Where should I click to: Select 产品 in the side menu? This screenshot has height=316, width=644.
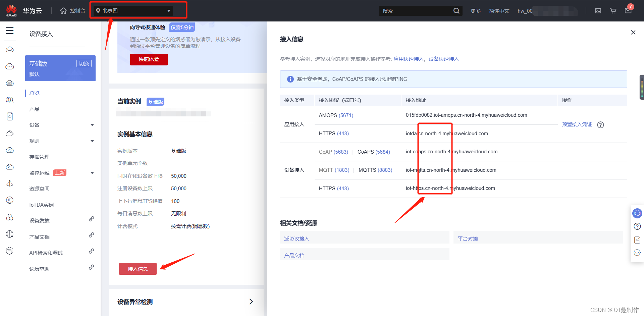[x=34, y=109]
